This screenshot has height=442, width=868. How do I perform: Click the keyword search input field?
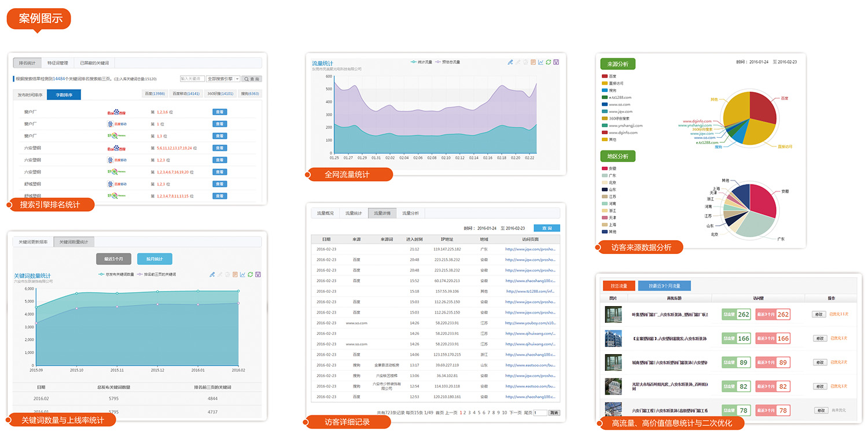tap(192, 79)
